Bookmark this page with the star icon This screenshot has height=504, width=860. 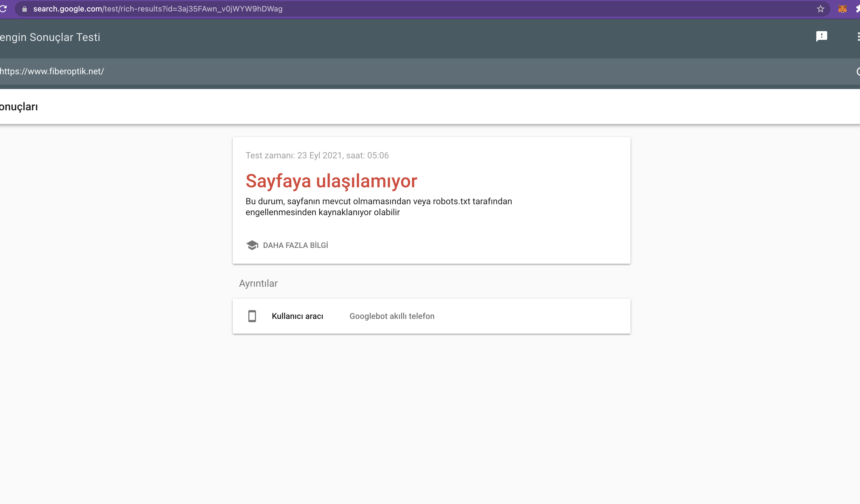pyautogui.click(x=821, y=9)
